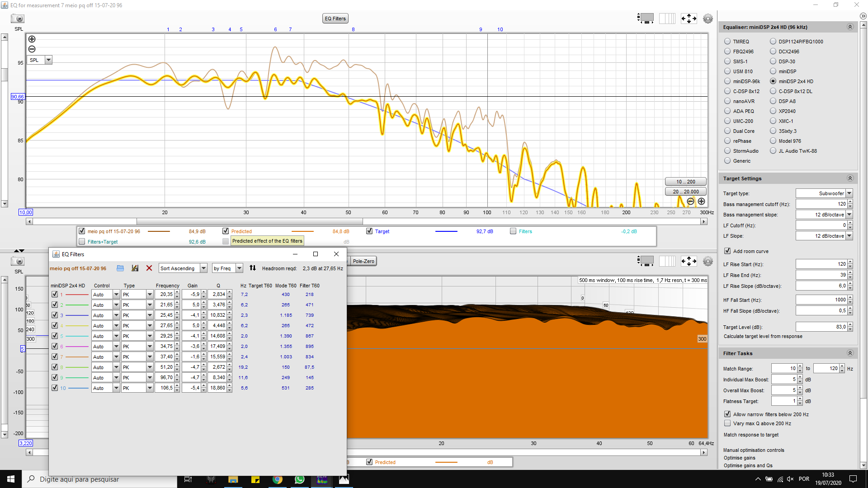
Task: Open graph controls gear icon, top graph
Action: [708, 19]
